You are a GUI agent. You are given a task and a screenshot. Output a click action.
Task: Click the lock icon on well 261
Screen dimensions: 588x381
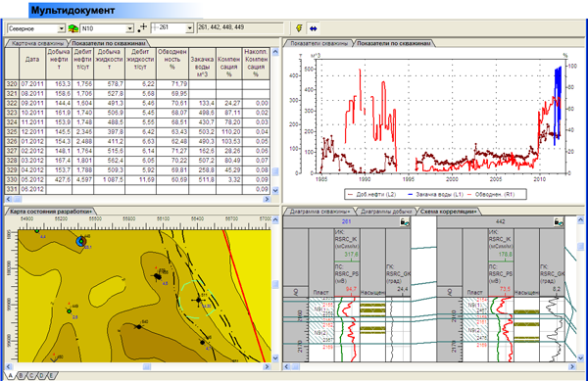(x=405, y=221)
